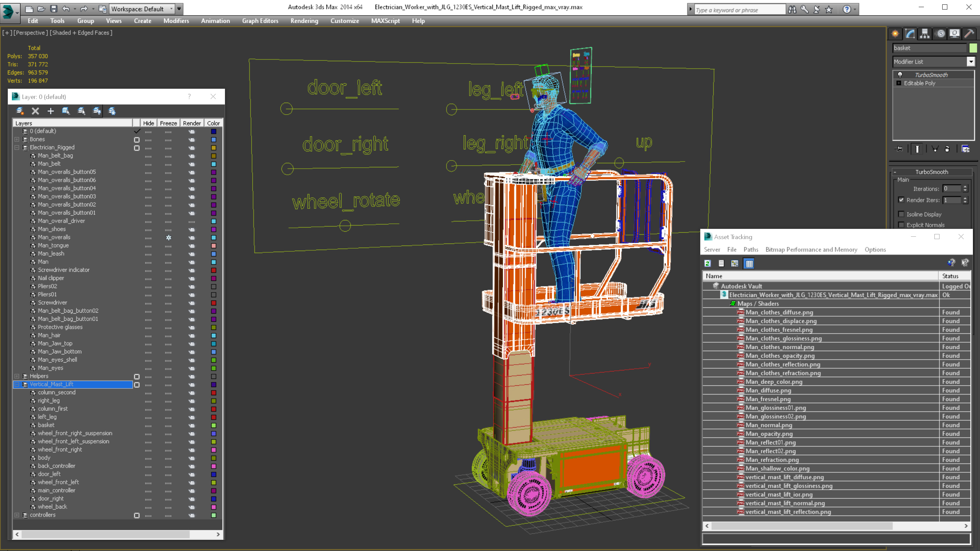Screen dimensions: 980x551
Task: Click the Subscription Center key icon
Action: (804, 10)
